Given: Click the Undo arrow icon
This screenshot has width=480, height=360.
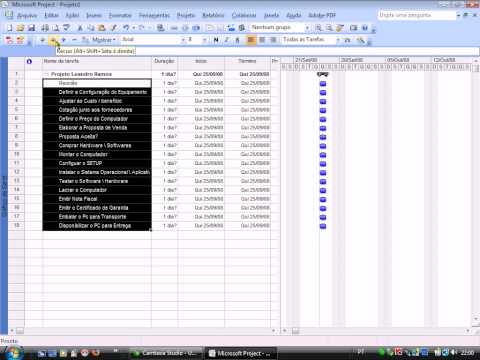Looking at the screenshot, I should [126, 28].
